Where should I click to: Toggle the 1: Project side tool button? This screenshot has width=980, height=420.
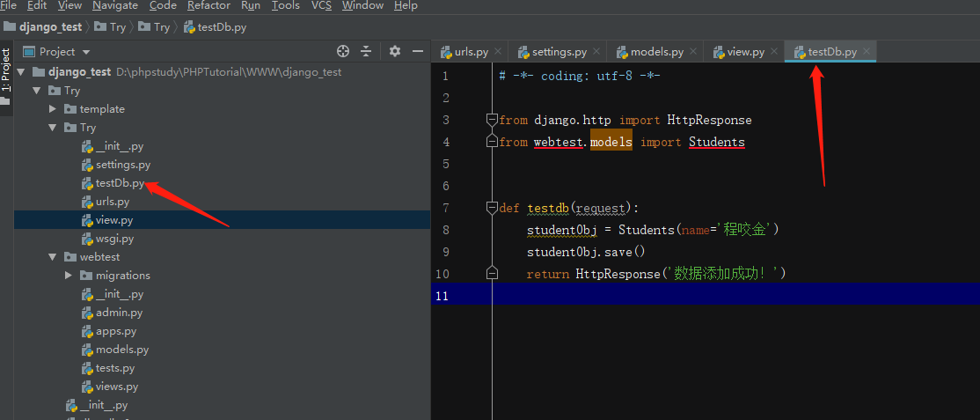(6, 70)
